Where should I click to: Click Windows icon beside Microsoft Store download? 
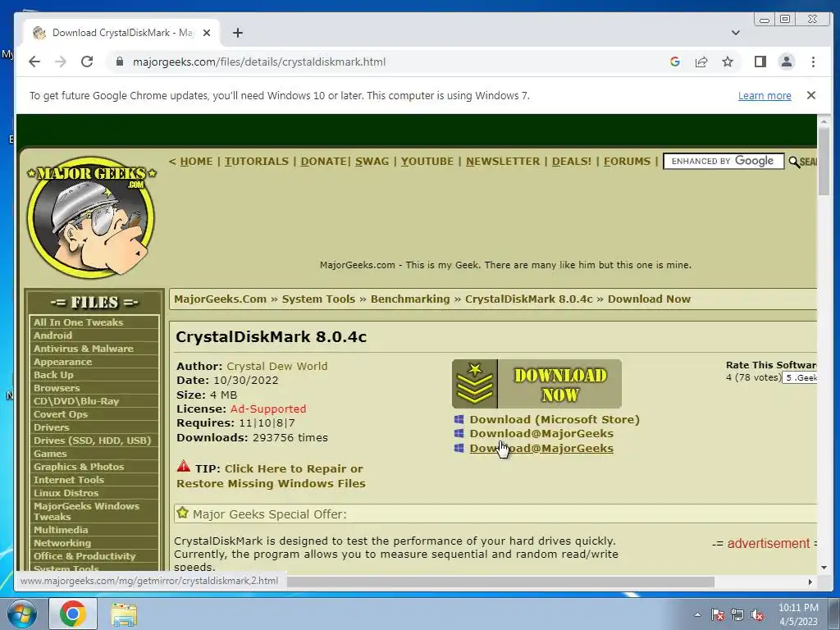(x=459, y=419)
